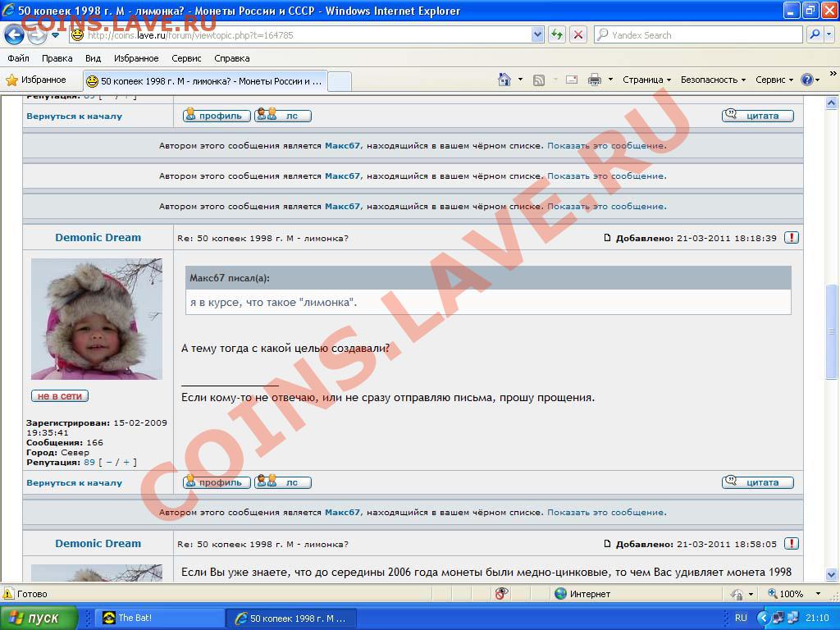The height and width of the screenshot is (630, 840).
Task: Open a new blank tab
Action: (339, 81)
